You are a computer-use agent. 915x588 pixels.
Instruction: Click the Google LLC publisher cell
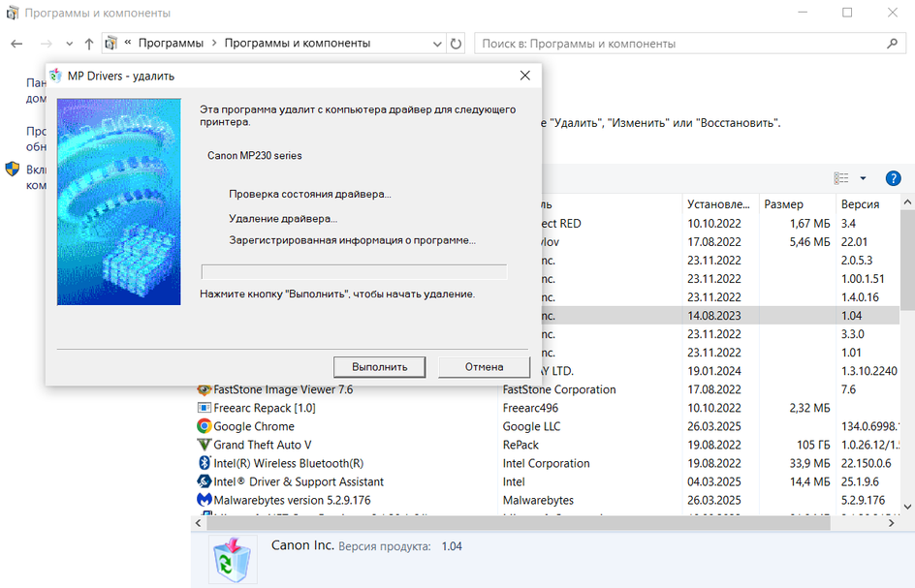[531, 426]
